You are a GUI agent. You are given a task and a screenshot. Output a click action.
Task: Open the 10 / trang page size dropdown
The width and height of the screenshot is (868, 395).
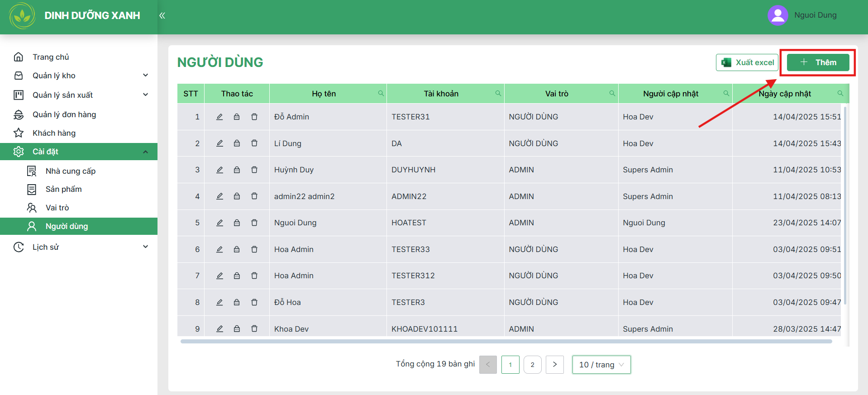tap(601, 365)
